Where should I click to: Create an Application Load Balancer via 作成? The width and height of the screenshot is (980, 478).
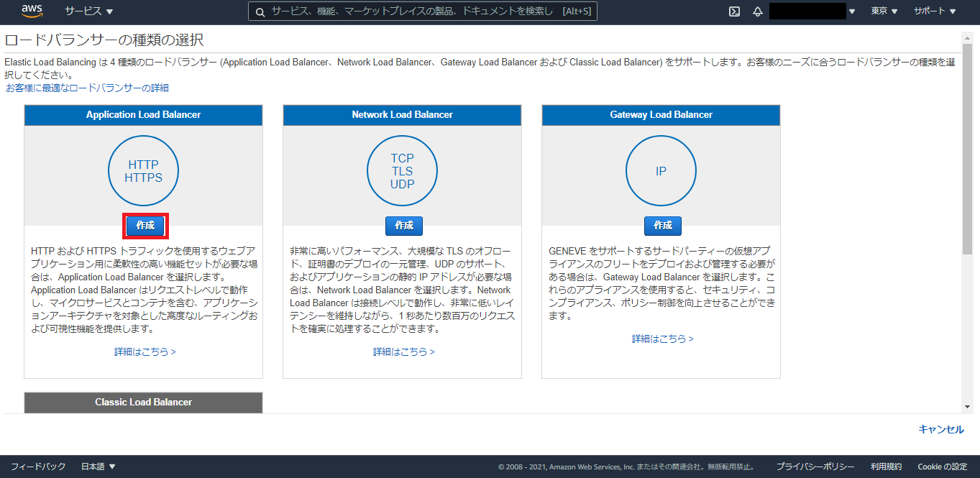point(145,226)
